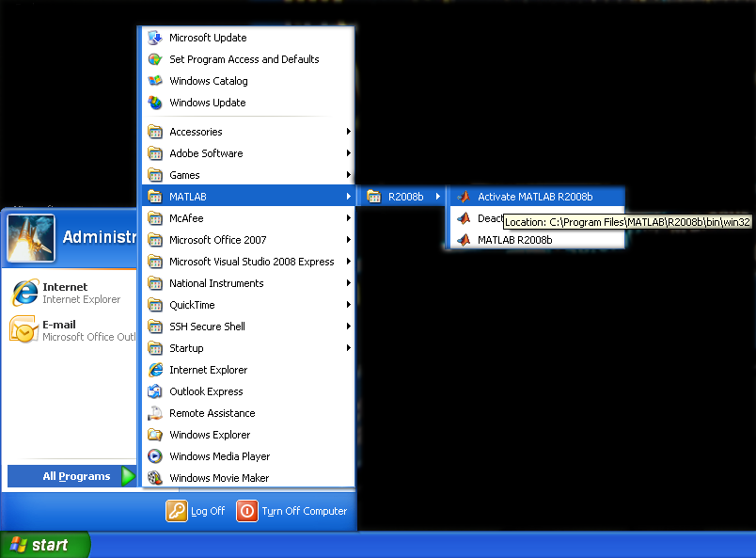The image size is (756, 558).
Task: Open pinned E-mail Microsoft Office Outlook
Action: [71, 330]
